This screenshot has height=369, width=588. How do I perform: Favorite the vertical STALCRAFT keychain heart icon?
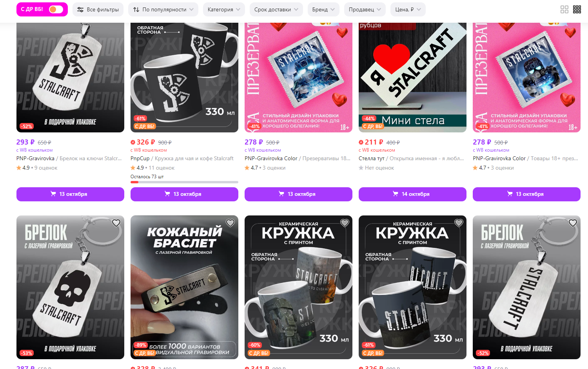pyautogui.click(x=573, y=223)
